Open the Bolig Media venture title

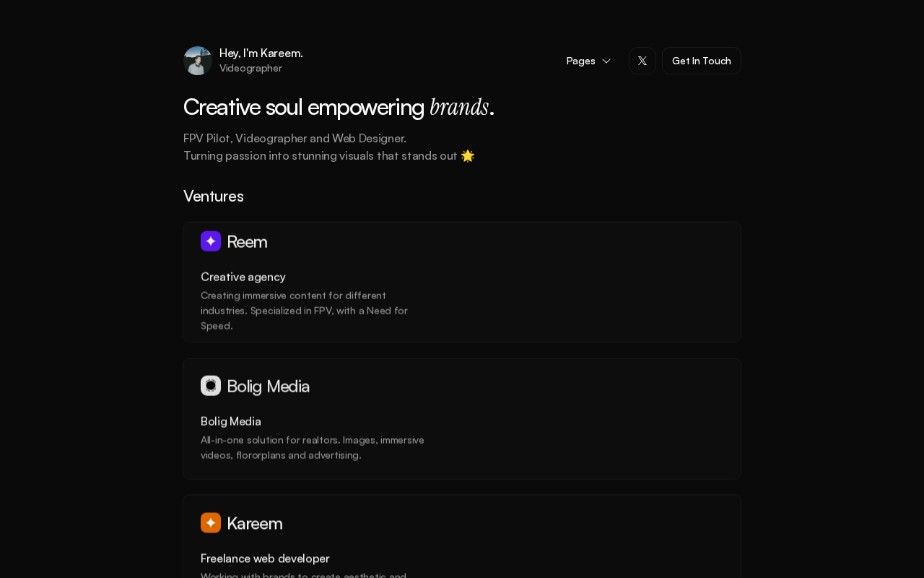click(268, 386)
